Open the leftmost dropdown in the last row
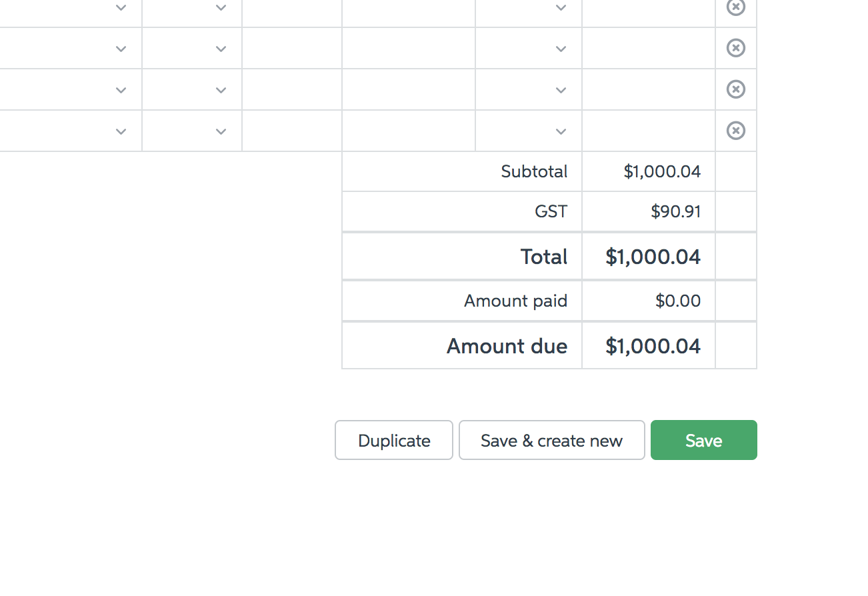Image resolution: width=868 pixels, height=596 pixels. coord(121,131)
